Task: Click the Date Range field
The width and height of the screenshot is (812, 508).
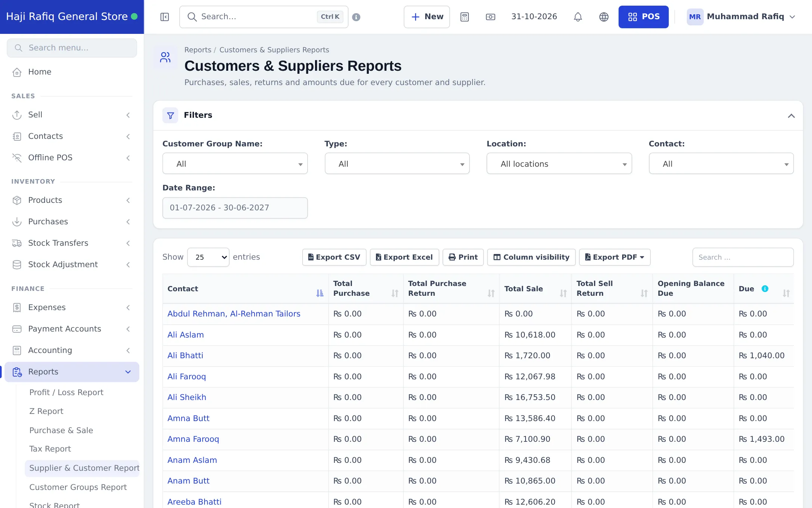Action: (x=235, y=208)
